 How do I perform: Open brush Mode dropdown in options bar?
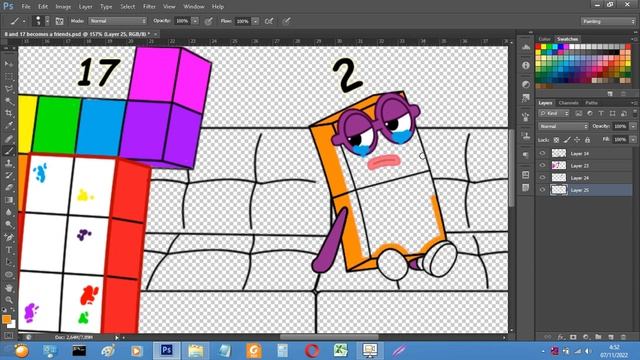(x=118, y=21)
